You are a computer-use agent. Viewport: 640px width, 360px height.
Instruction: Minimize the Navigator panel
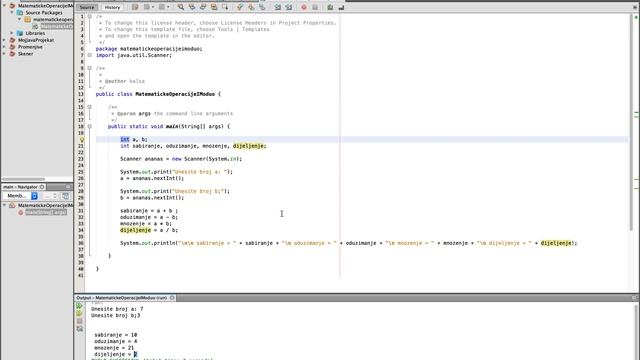(x=68, y=187)
